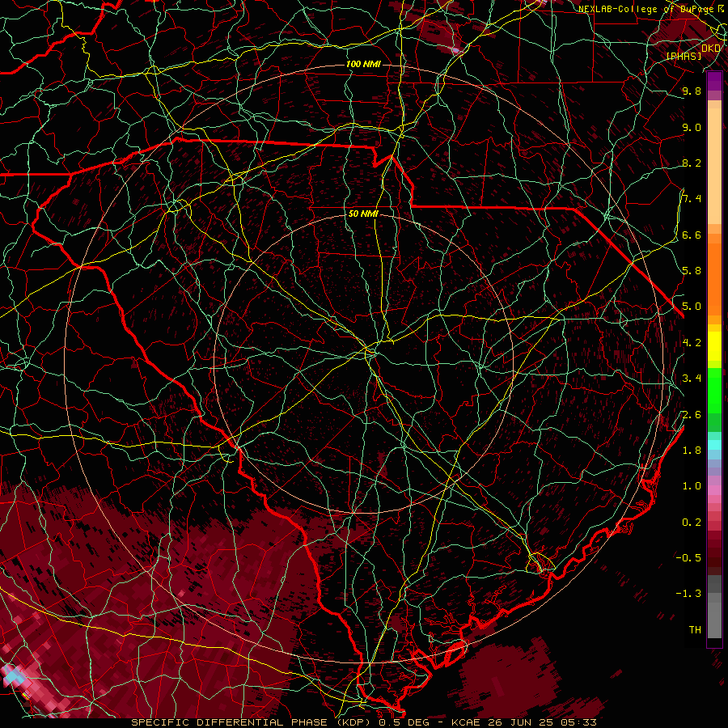Click the TH threshold label on the scale

pyautogui.click(x=695, y=630)
